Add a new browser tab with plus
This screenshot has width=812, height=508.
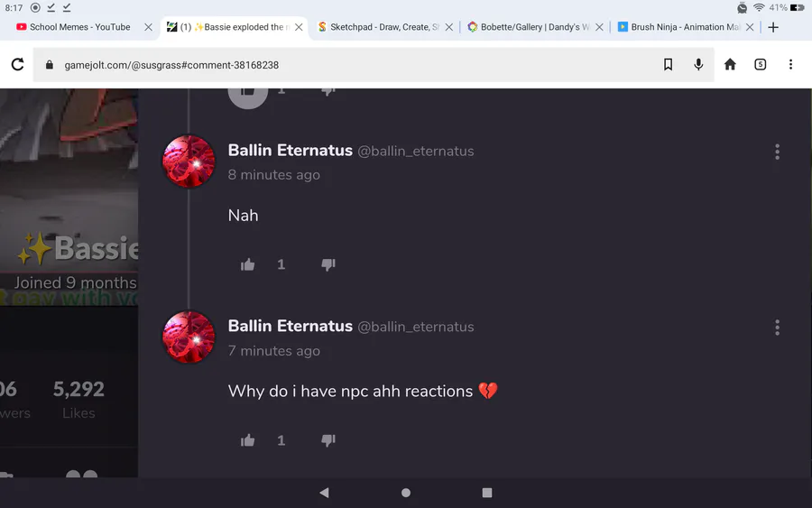tap(773, 27)
